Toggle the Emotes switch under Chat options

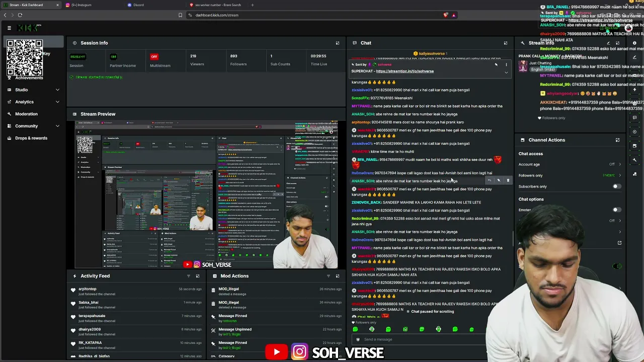pos(616,210)
